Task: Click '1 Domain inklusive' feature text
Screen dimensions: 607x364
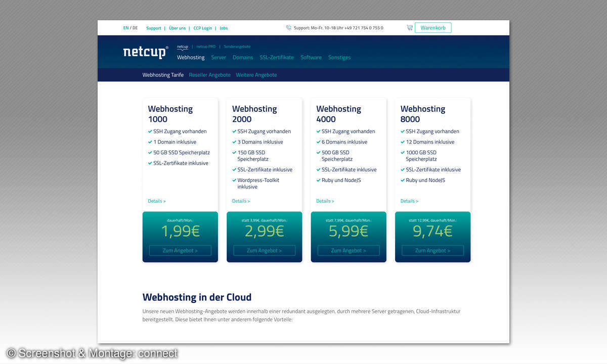Action: [175, 142]
